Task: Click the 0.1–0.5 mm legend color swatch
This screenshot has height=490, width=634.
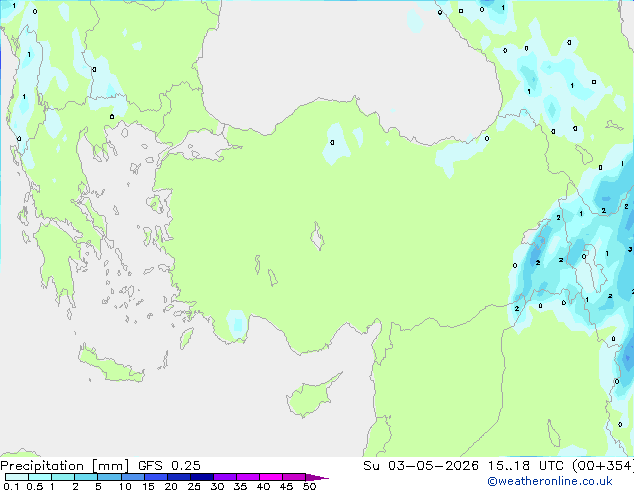Action: pos(17,477)
